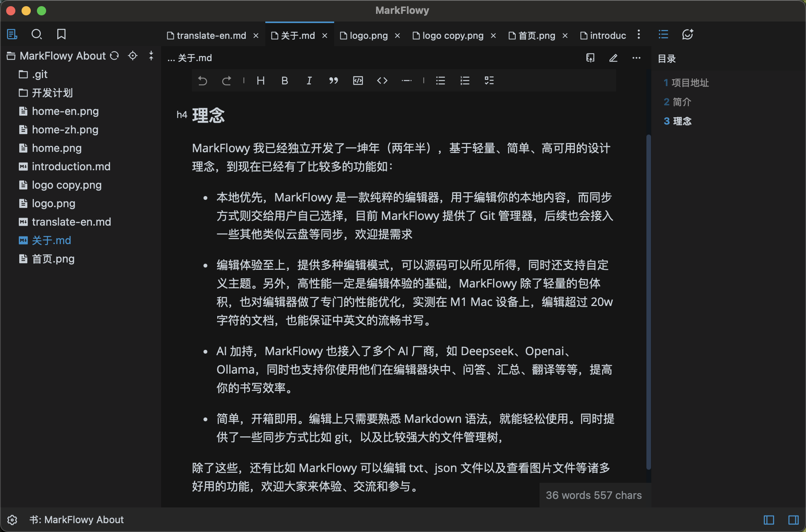Toggle bold formatting
The image size is (806, 532).
pos(285,81)
